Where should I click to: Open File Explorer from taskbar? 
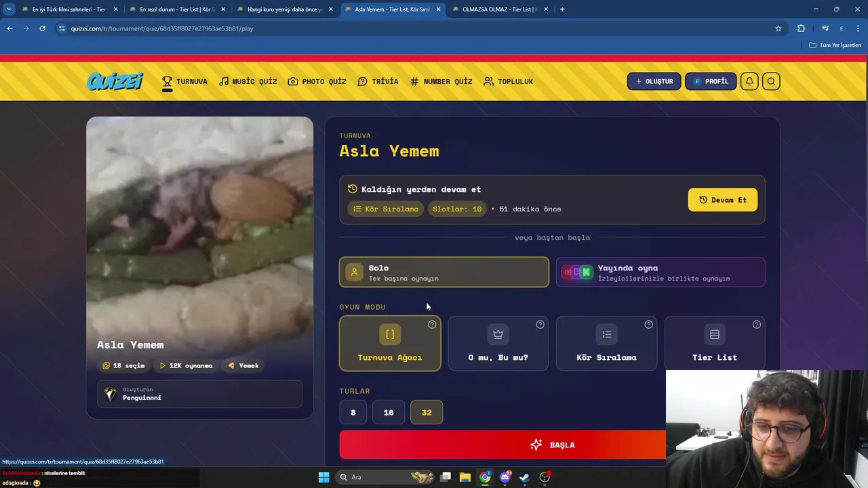465,477
